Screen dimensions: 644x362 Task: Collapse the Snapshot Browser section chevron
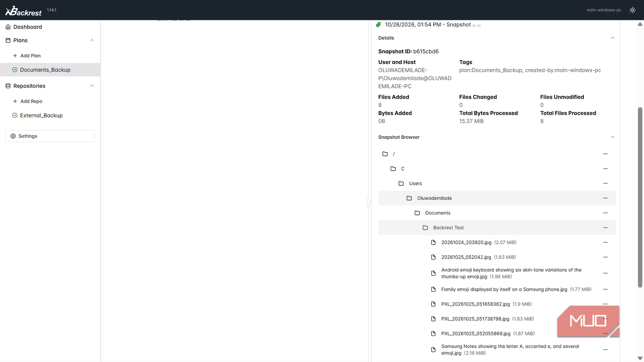612,137
